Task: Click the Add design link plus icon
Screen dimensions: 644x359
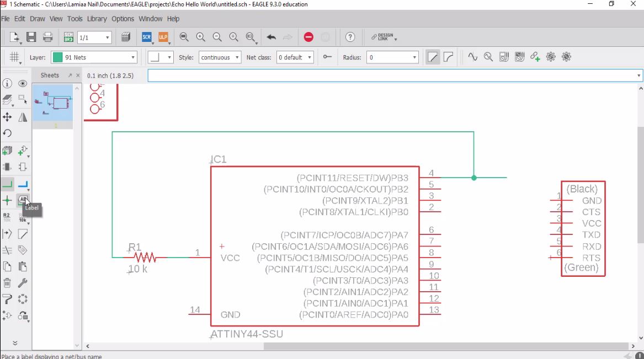Action: point(535,57)
